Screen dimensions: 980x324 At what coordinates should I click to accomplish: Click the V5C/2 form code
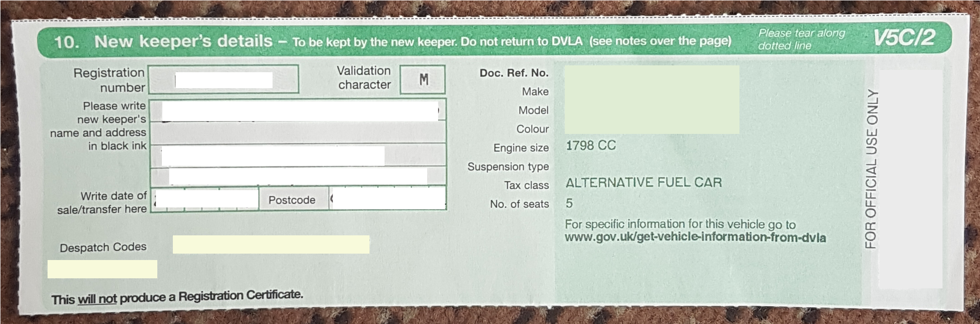904,38
